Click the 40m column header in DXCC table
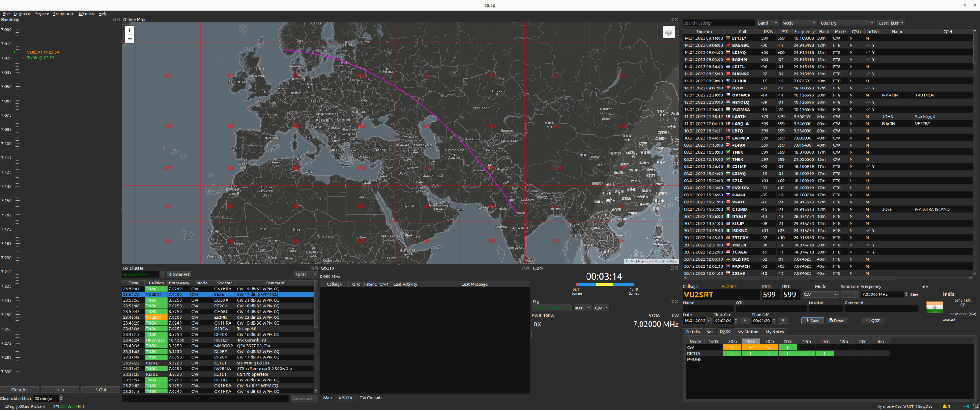 point(751,342)
